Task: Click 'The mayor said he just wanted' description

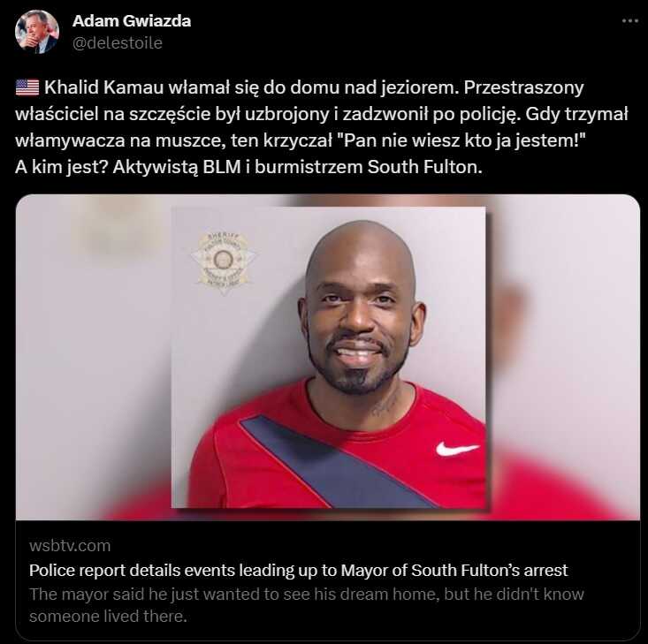Action: click(x=306, y=594)
